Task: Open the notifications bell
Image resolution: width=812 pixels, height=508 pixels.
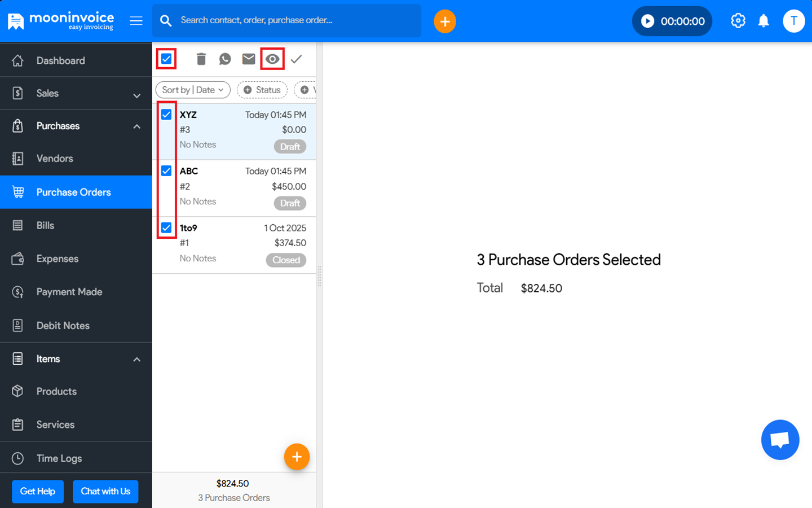Action: click(764, 21)
